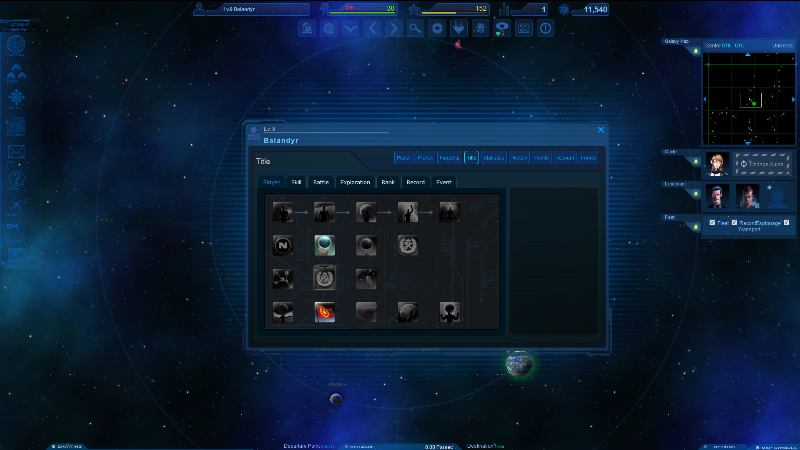Close the Balandyr profile window

pos(601,130)
